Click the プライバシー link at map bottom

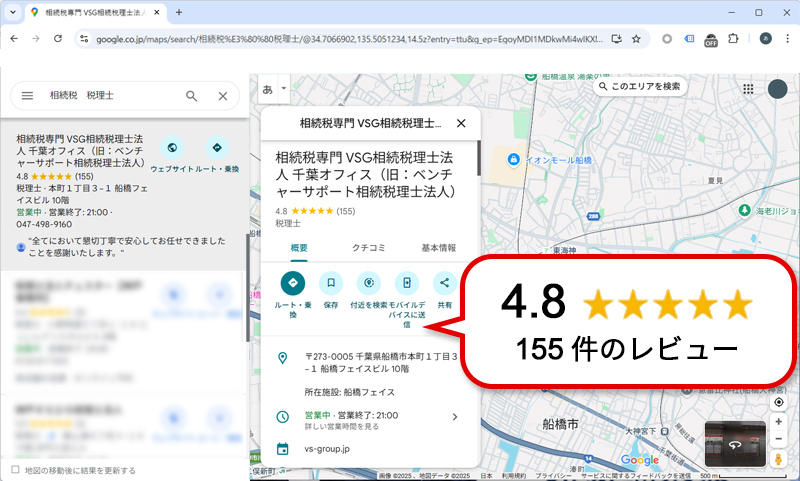pos(553,476)
